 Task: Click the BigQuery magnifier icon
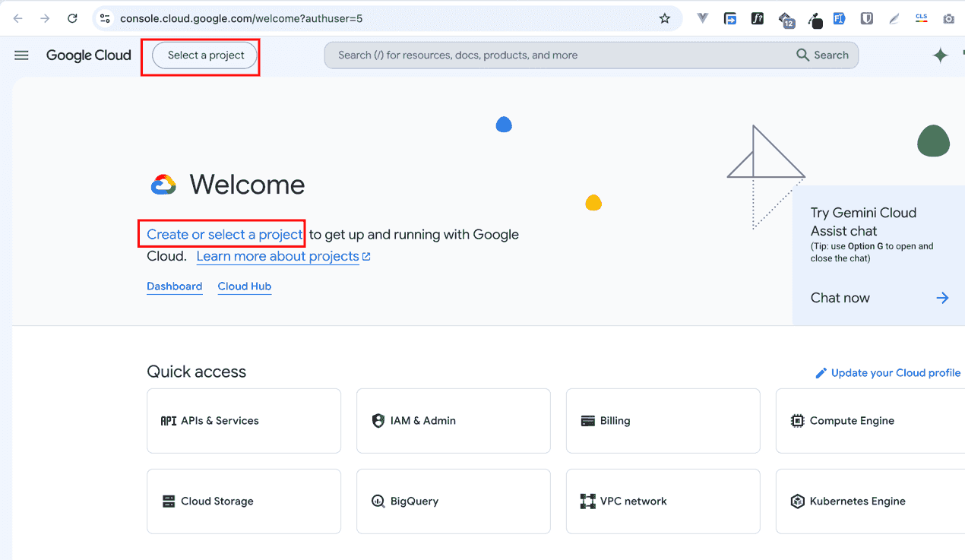(378, 501)
